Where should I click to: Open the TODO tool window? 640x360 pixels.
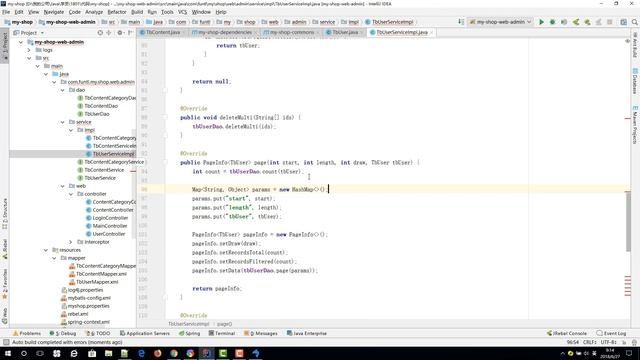pyautogui.click(x=98, y=333)
